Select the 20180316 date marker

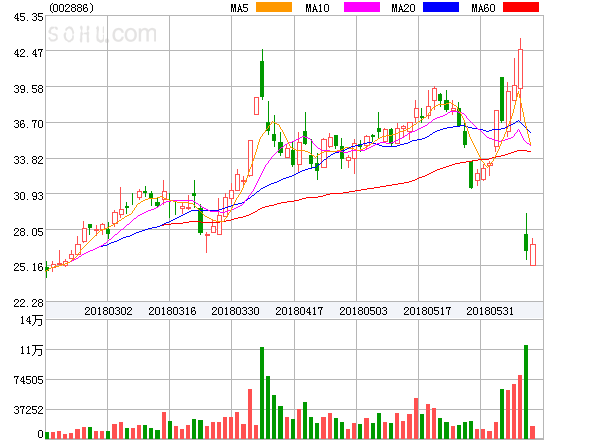(x=172, y=311)
